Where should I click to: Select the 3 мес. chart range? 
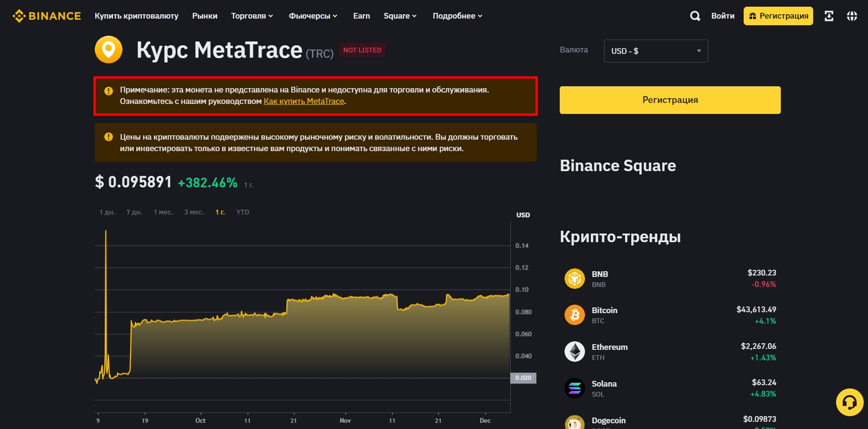pos(194,212)
